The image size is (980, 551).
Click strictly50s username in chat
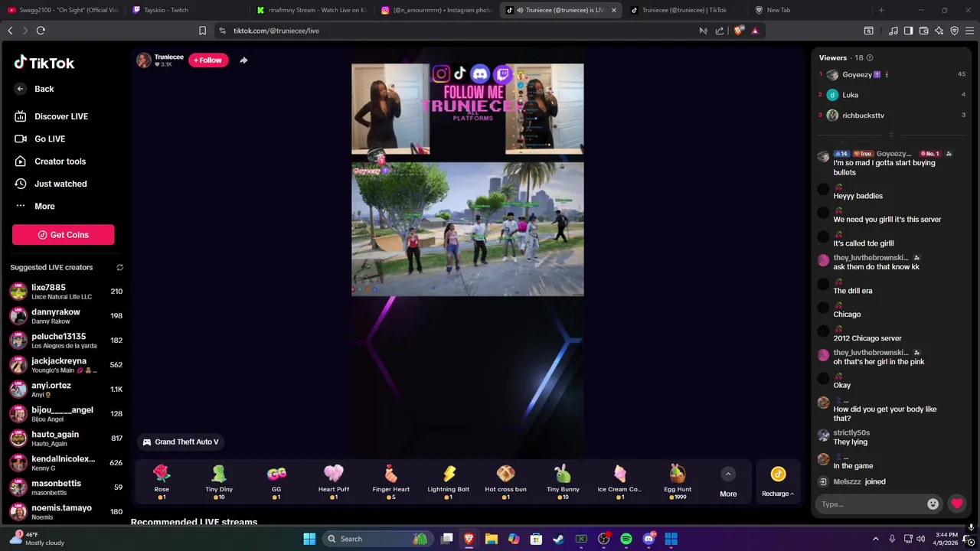coord(851,433)
